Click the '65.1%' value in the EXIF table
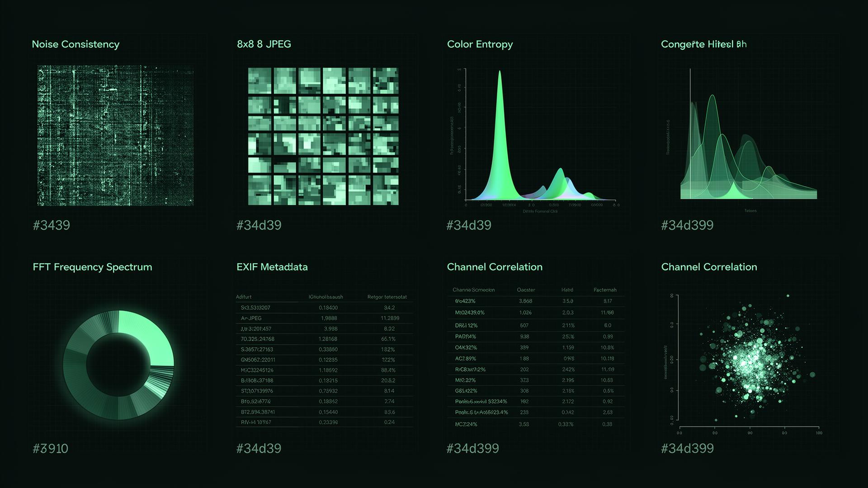This screenshot has width=868, height=488. [x=388, y=339]
